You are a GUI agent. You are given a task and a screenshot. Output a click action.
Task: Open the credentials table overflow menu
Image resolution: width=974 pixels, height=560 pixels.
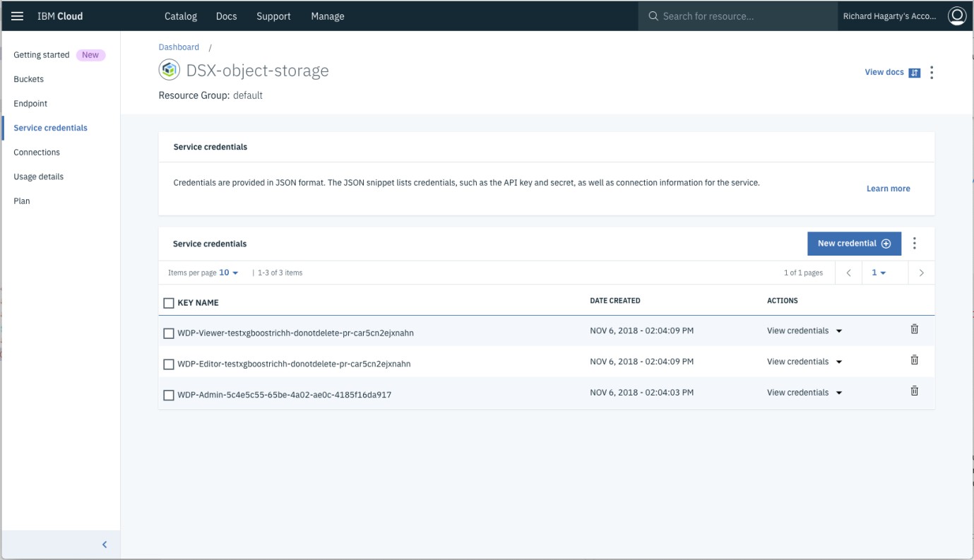(x=914, y=244)
